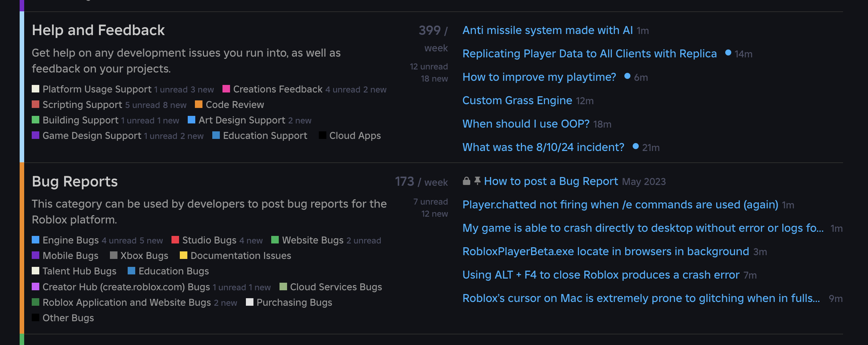Click the orange square icon for Code Review

click(x=198, y=105)
